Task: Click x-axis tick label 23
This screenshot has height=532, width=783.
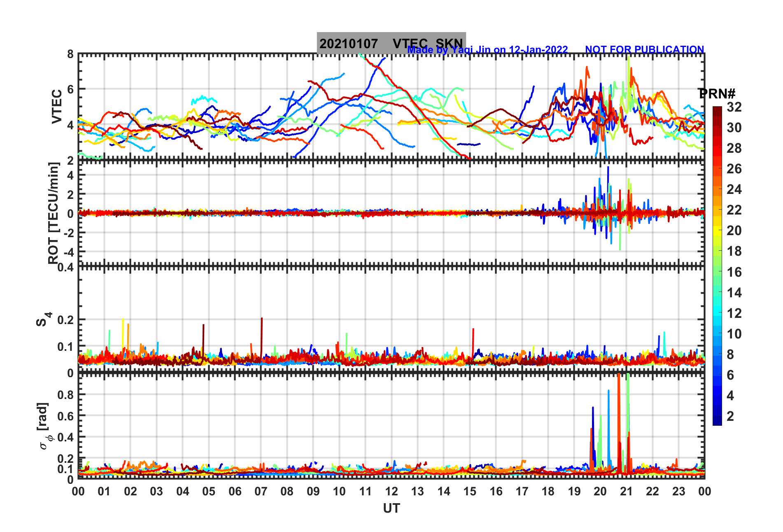Action: (678, 491)
